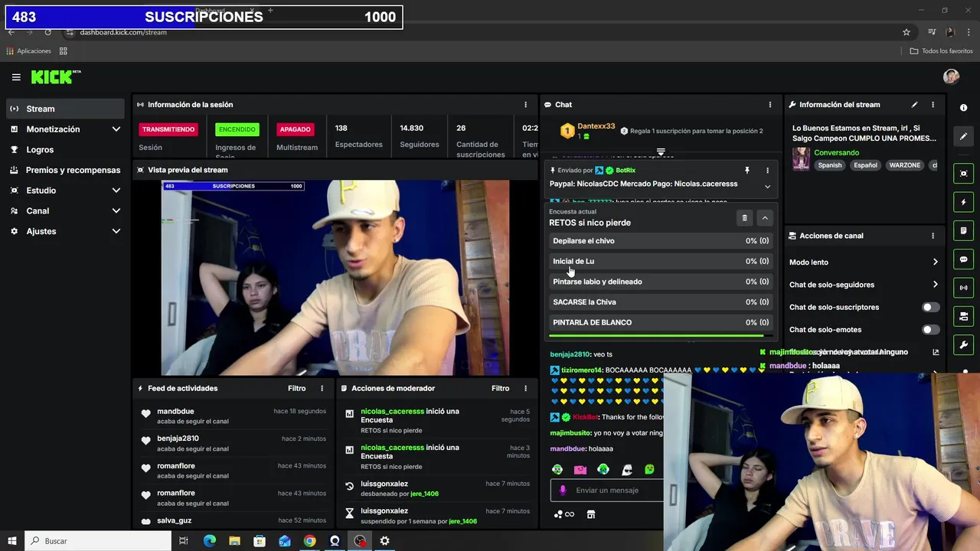Unpin the BotRix pinned message
The height and width of the screenshot is (551, 980).
[747, 171]
